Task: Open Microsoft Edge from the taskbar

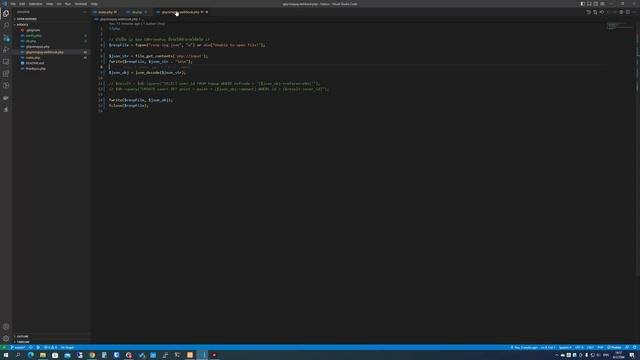Action: [31, 355]
